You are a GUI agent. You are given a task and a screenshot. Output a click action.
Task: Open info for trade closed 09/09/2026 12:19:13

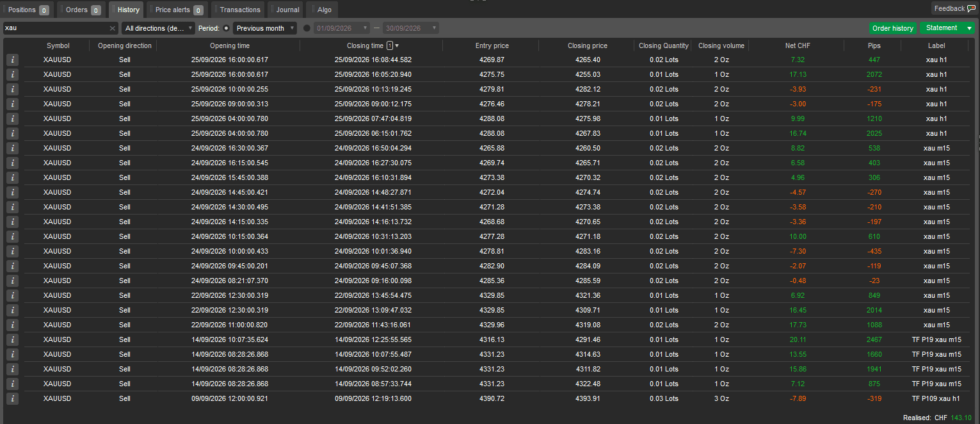(x=12, y=398)
